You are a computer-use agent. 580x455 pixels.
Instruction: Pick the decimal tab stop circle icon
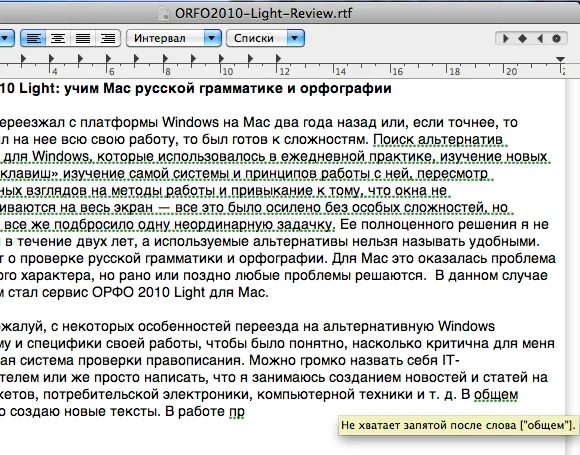556,38
